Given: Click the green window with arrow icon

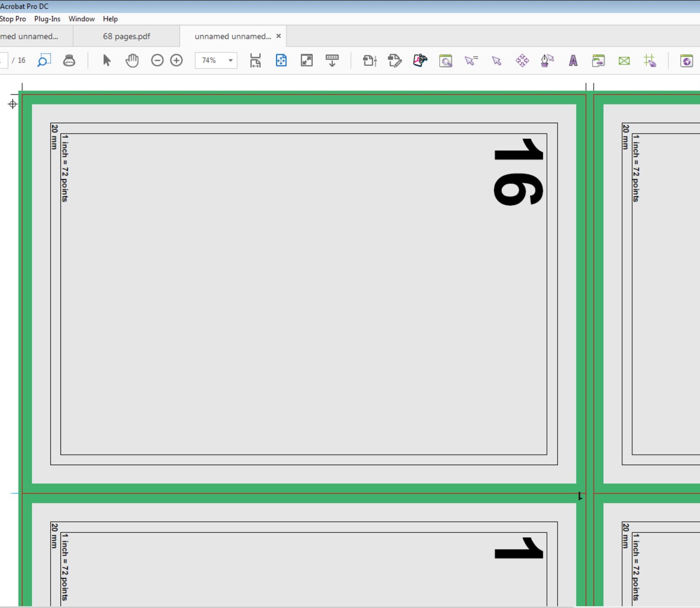Looking at the screenshot, I should (x=598, y=61).
